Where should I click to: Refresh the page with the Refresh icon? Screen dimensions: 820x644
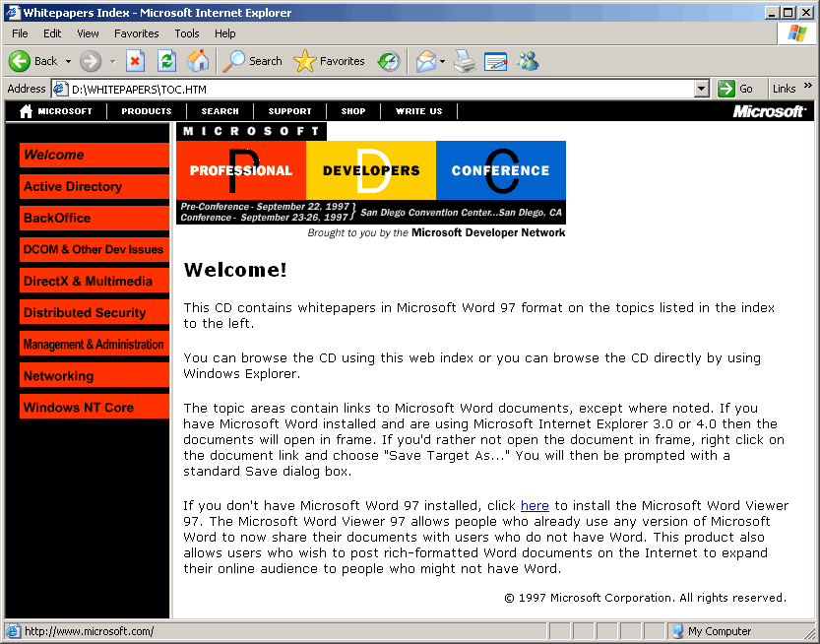click(x=166, y=61)
